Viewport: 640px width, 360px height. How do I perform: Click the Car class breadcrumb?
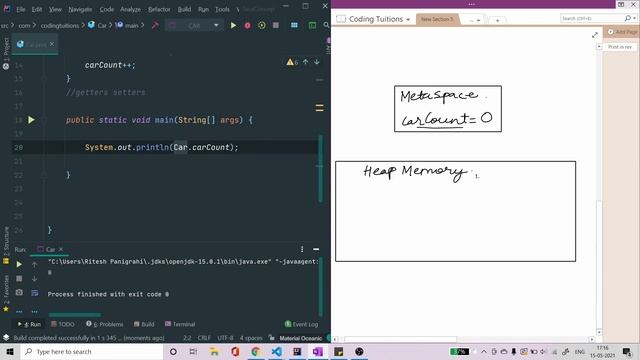pos(98,25)
